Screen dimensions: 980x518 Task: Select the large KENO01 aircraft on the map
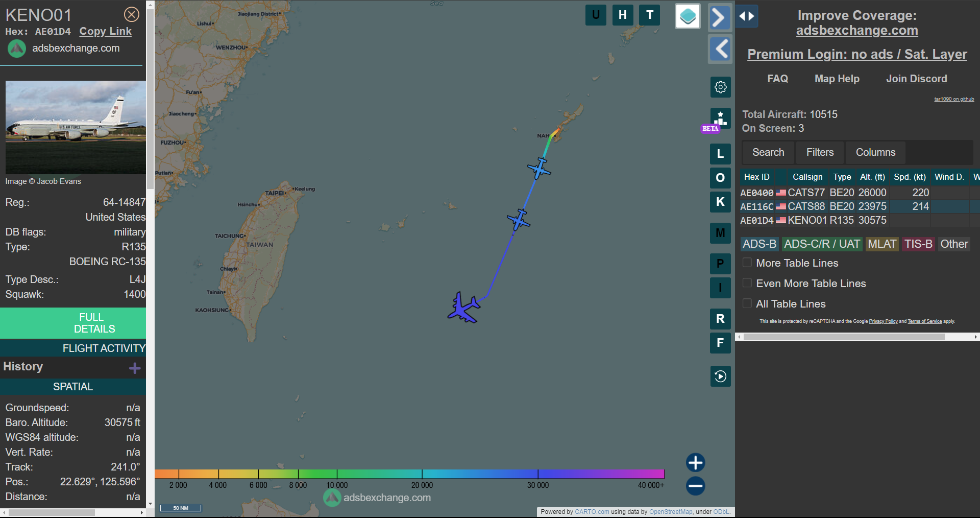[x=463, y=308]
